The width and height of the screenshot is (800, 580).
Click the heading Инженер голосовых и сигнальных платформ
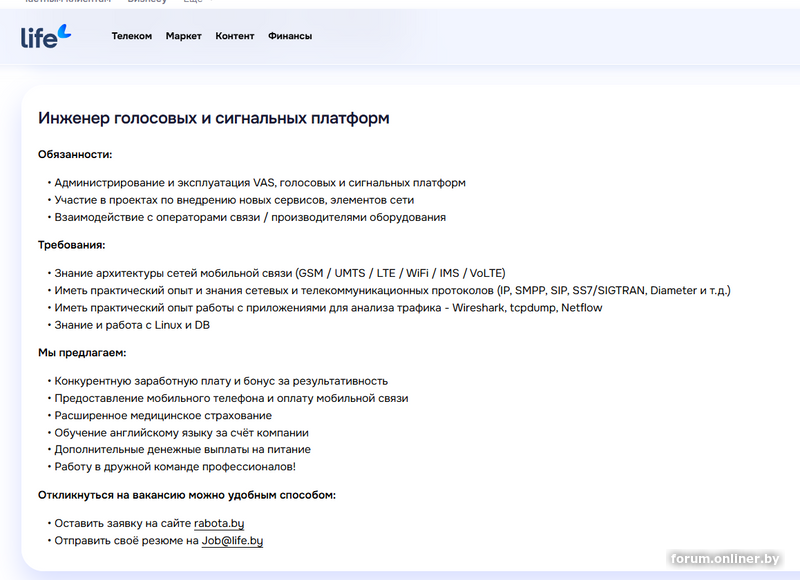(214, 118)
